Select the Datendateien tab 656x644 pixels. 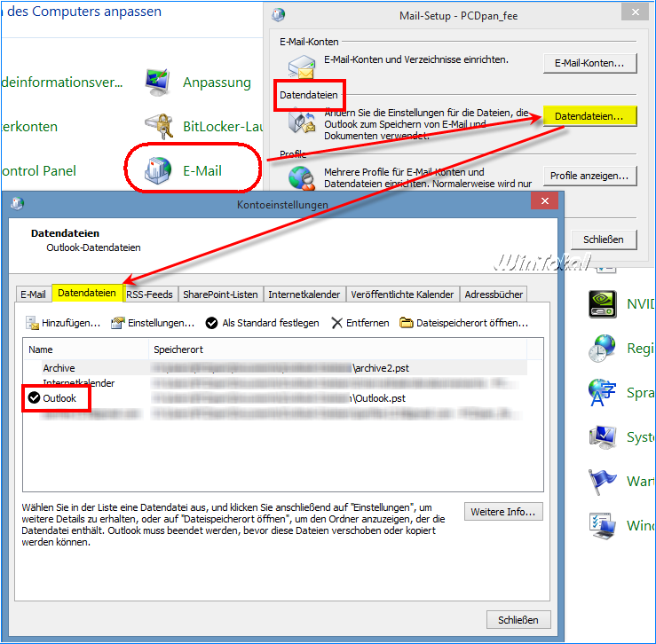87,293
